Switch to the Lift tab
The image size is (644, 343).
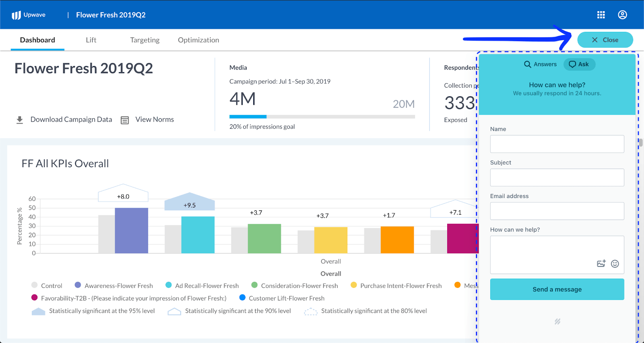(x=91, y=40)
